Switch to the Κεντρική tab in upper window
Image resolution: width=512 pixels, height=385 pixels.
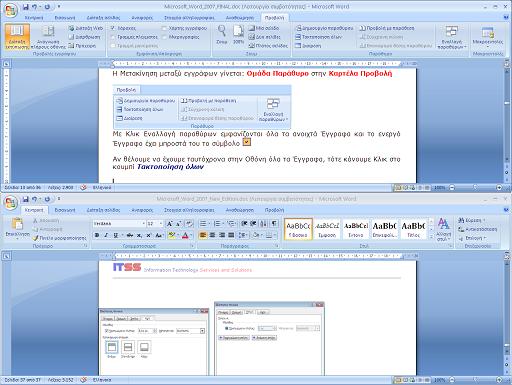tap(34, 18)
